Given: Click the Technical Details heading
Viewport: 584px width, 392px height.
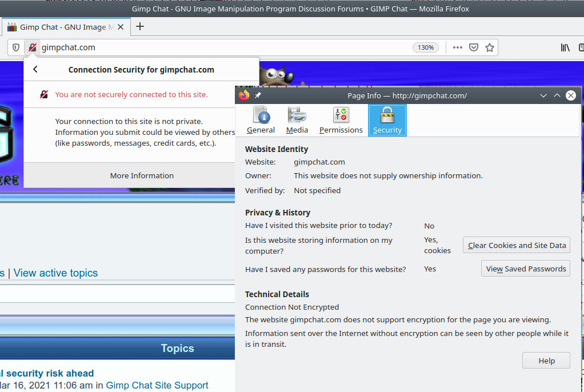Looking at the screenshot, I should tap(277, 294).
